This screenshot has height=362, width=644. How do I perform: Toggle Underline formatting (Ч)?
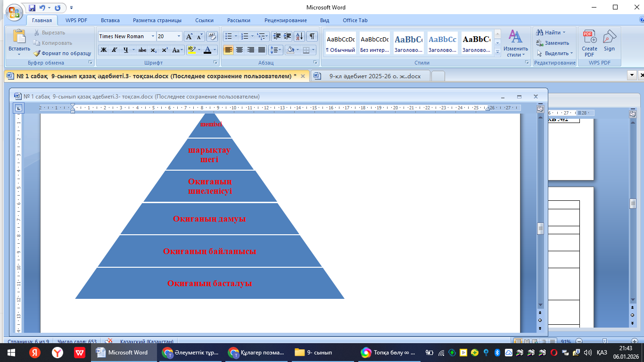click(125, 50)
